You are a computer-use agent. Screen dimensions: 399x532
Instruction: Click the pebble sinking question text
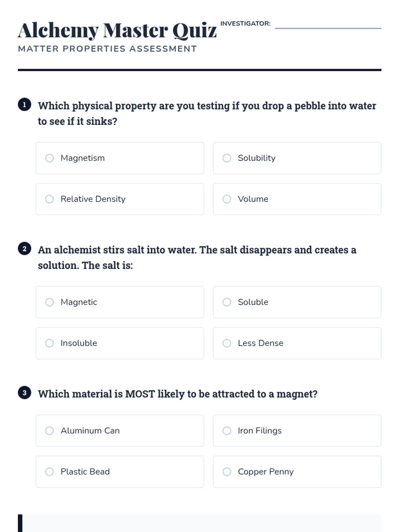pyautogui.click(x=206, y=113)
